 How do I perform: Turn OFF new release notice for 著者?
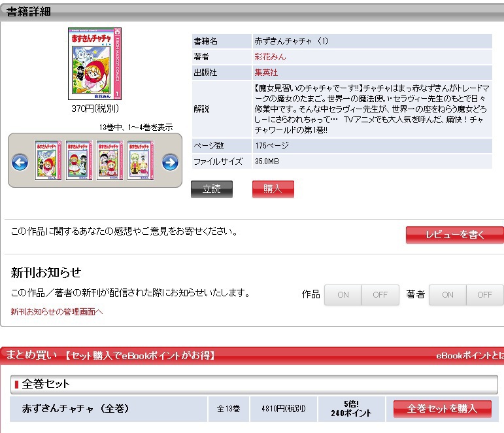coord(484,295)
